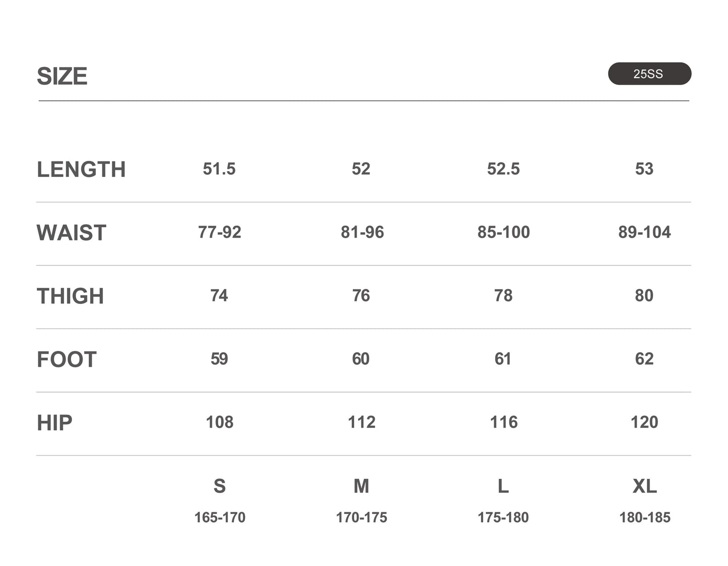Image resolution: width=728 pixels, height=566 pixels.
Task: Select the HIP row label
Action: 54,423
